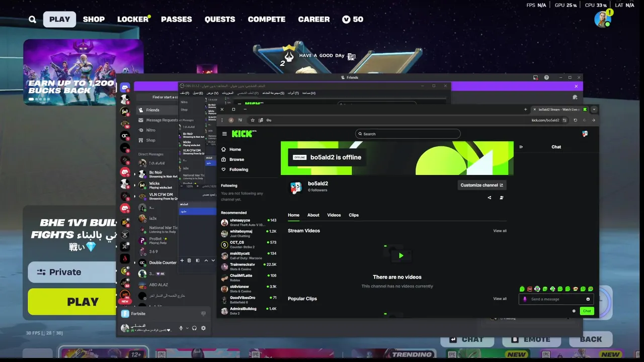Image resolution: width=644 pixels, height=362 pixels.
Task: Open Fortnite profile avatar at top right
Action: (x=602, y=19)
